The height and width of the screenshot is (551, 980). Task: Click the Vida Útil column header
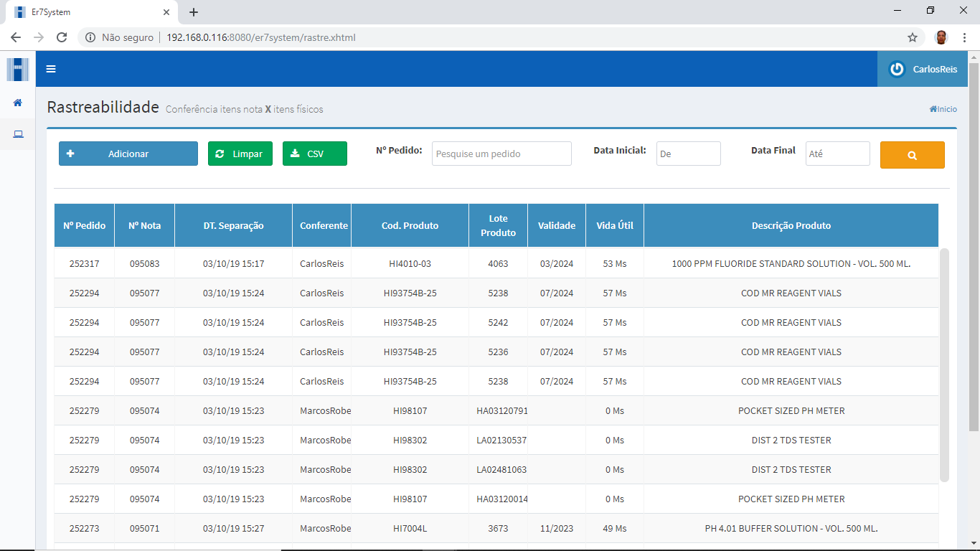615,225
